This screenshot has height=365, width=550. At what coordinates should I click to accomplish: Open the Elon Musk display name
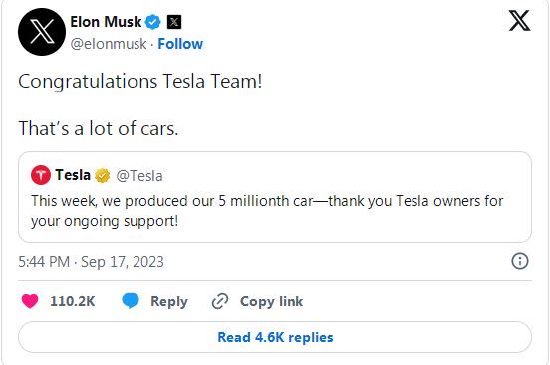[x=106, y=22]
